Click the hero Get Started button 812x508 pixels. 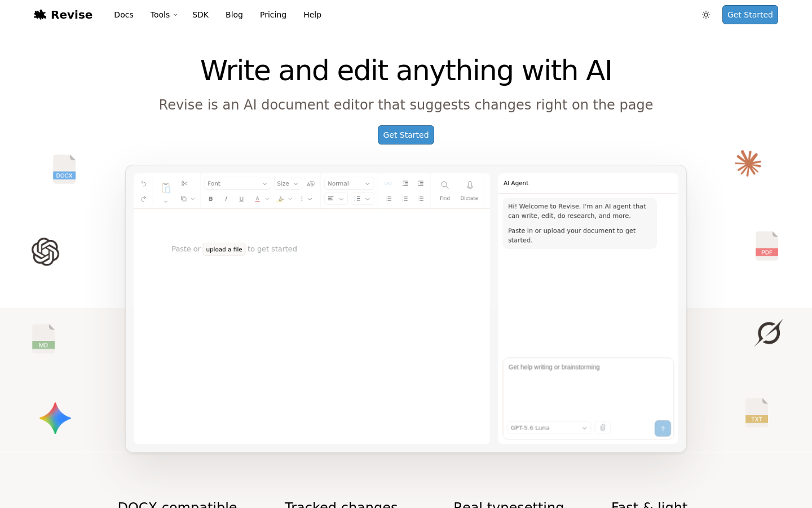click(x=406, y=135)
